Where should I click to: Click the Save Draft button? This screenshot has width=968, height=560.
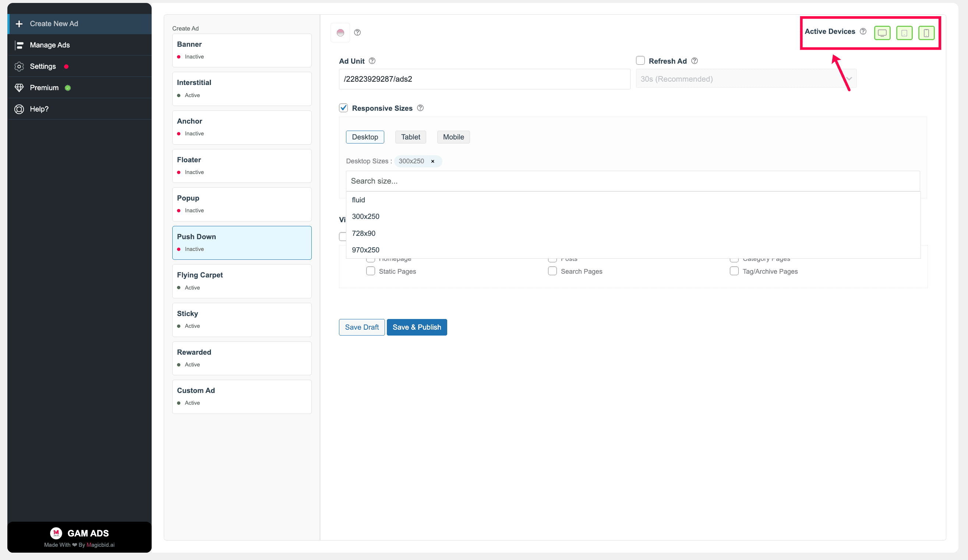pos(361,327)
